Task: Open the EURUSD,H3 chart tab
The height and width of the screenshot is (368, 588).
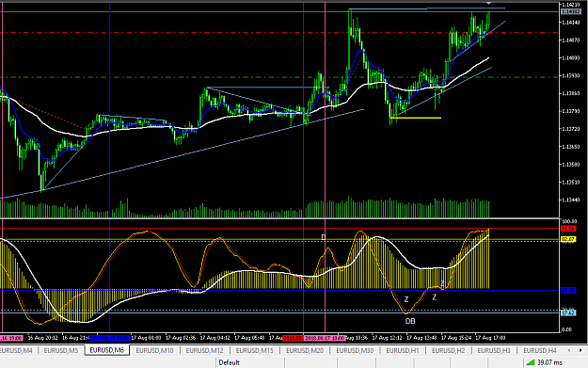Action: (x=494, y=350)
